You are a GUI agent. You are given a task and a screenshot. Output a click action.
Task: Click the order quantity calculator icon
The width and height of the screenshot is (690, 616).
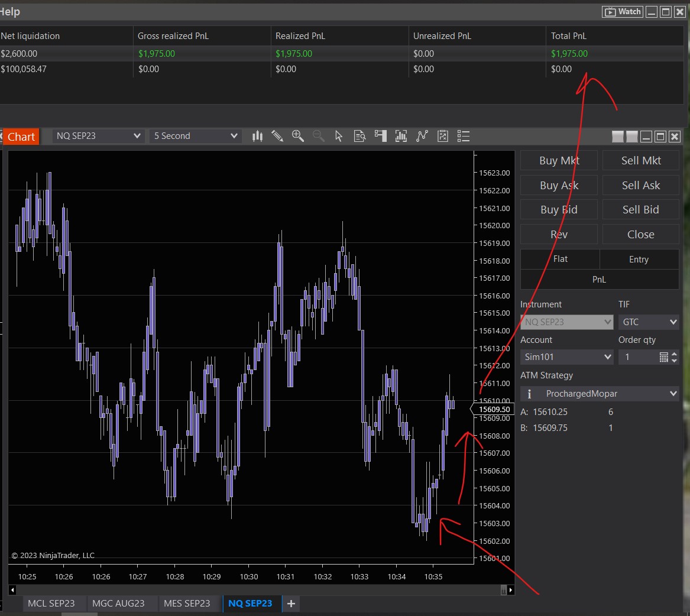tap(663, 357)
